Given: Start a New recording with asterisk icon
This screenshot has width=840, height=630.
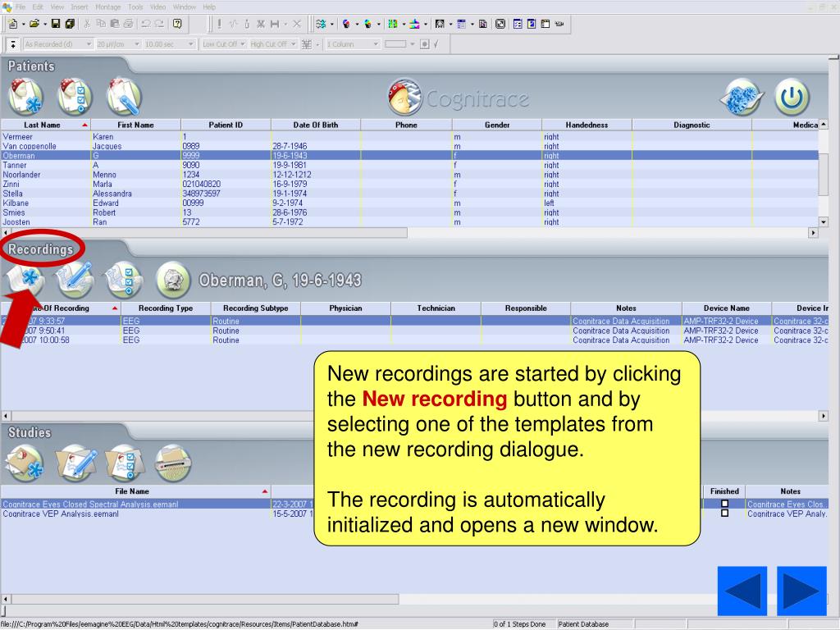Looking at the screenshot, I should click(x=25, y=280).
